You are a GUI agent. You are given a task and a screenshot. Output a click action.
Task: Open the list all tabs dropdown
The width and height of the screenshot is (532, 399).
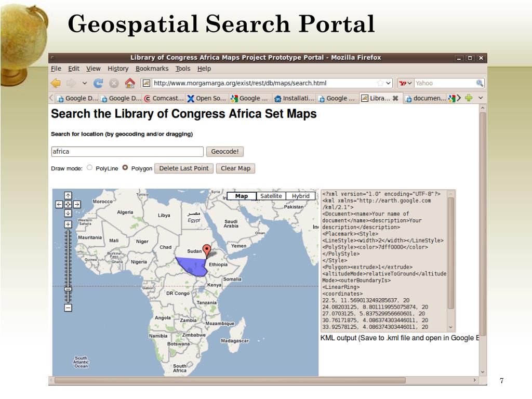481,98
